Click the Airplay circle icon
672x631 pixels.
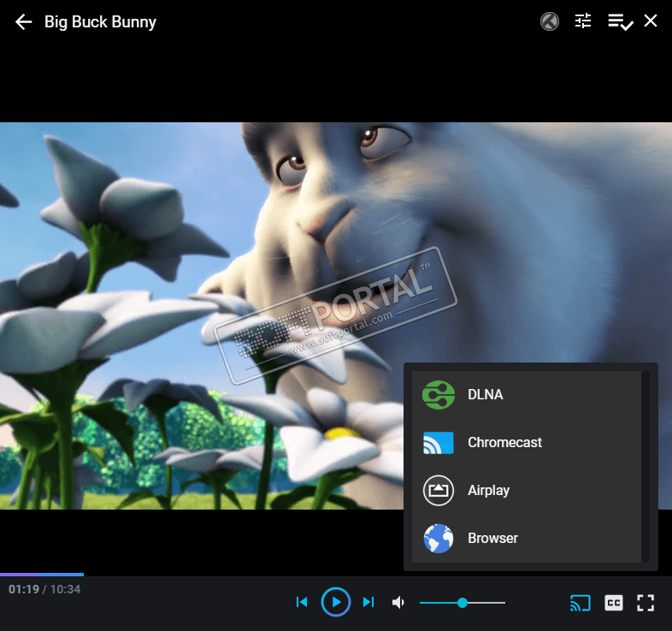tap(439, 491)
